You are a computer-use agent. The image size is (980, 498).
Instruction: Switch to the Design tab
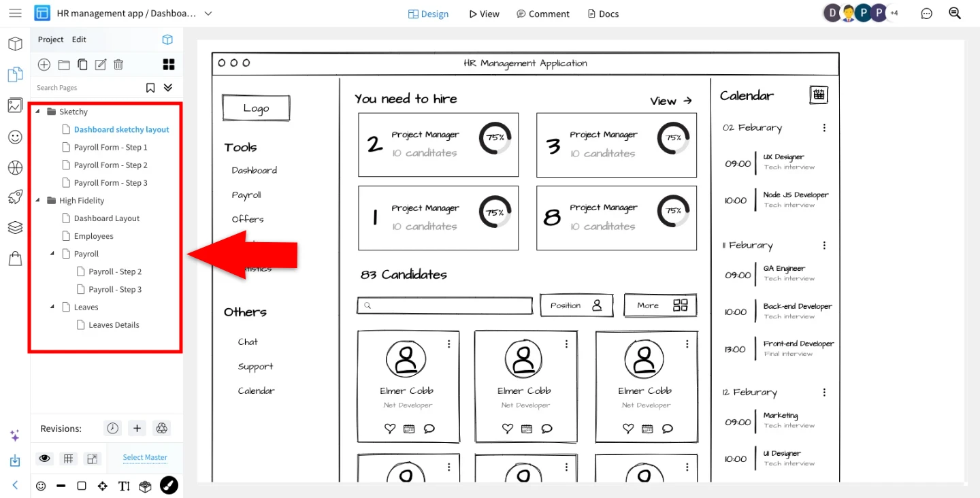coord(429,14)
